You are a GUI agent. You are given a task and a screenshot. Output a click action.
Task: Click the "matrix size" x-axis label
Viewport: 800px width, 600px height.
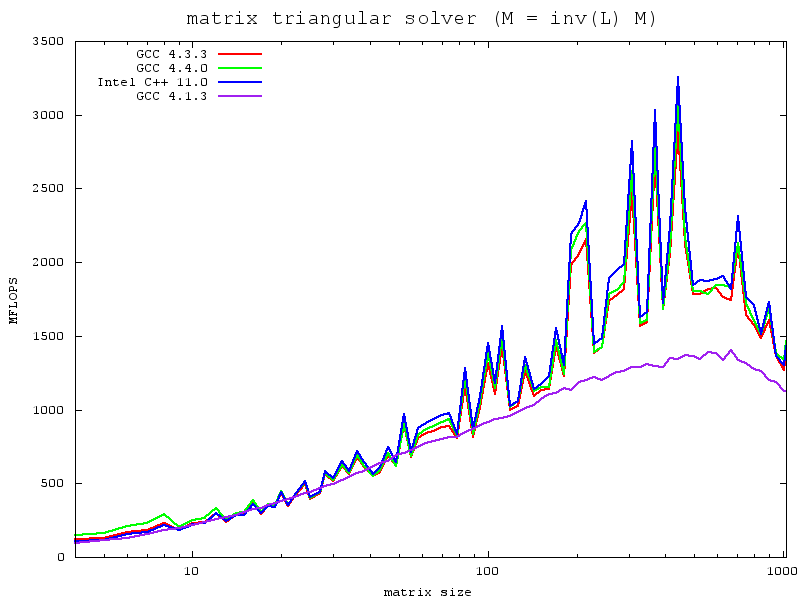[427, 592]
